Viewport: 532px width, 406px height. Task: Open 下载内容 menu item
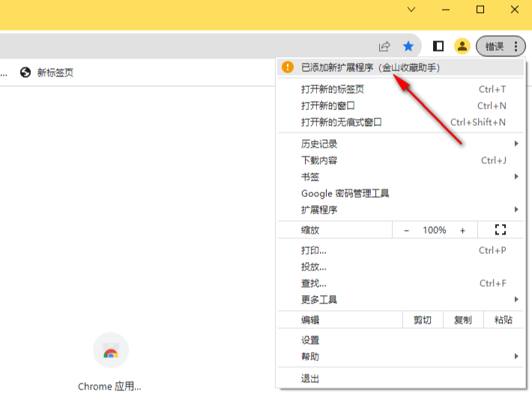coord(400,160)
